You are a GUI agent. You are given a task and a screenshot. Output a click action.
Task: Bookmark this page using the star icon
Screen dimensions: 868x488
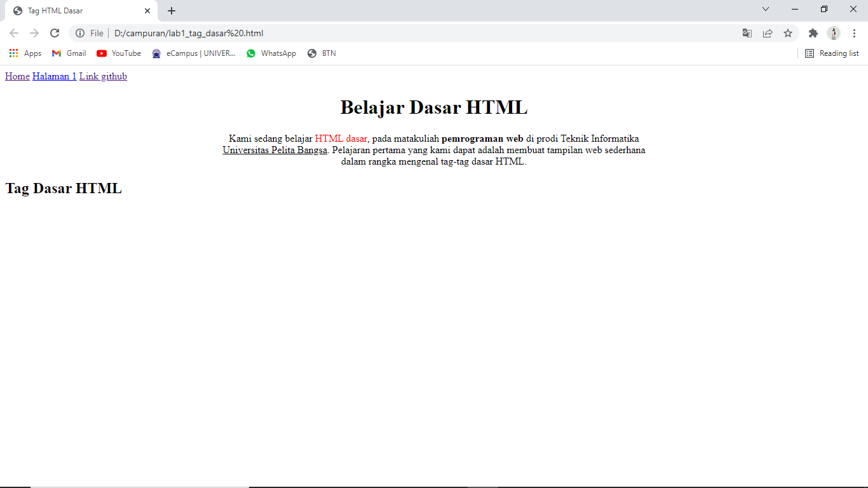(x=788, y=33)
